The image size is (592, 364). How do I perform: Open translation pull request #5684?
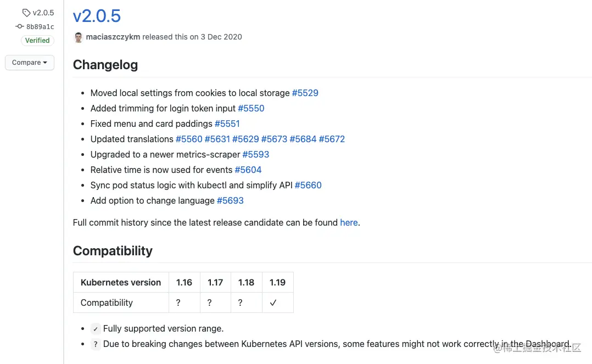(x=303, y=139)
